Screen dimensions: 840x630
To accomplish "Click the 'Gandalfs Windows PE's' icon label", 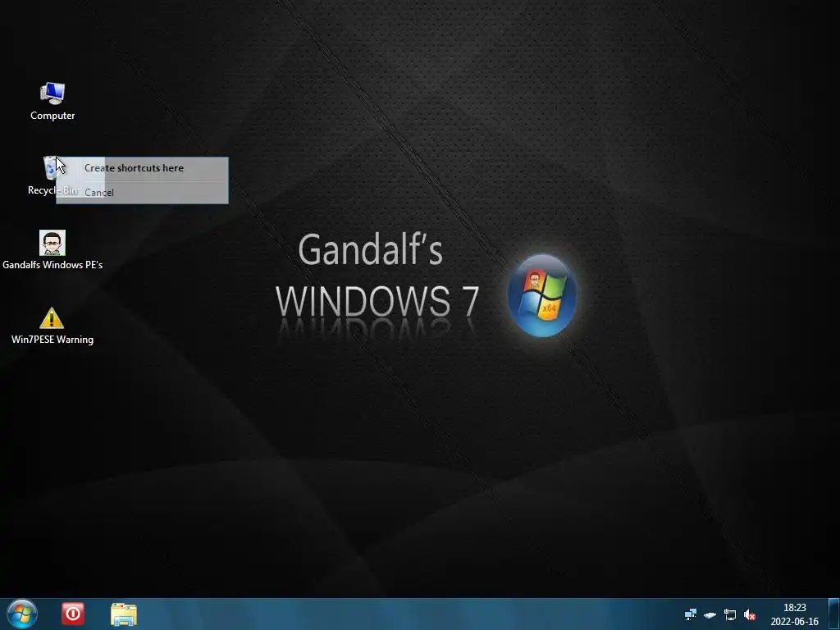I will click(x=52, y=265).
